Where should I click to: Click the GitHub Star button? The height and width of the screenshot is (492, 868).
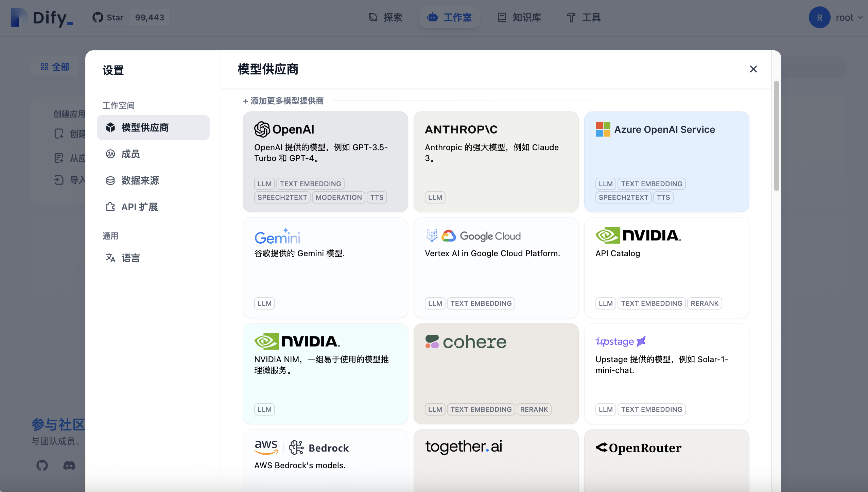108,17
